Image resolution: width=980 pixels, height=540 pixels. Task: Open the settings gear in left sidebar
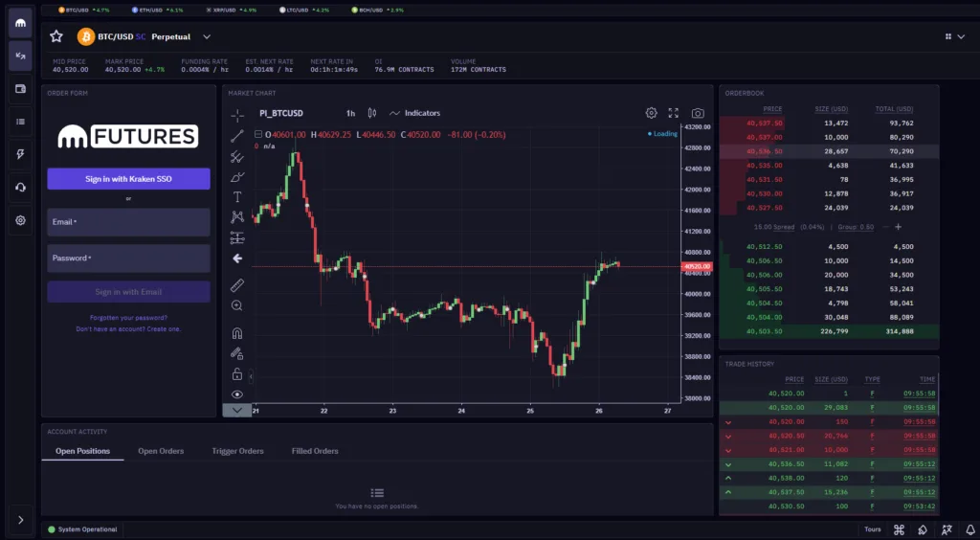21,220
